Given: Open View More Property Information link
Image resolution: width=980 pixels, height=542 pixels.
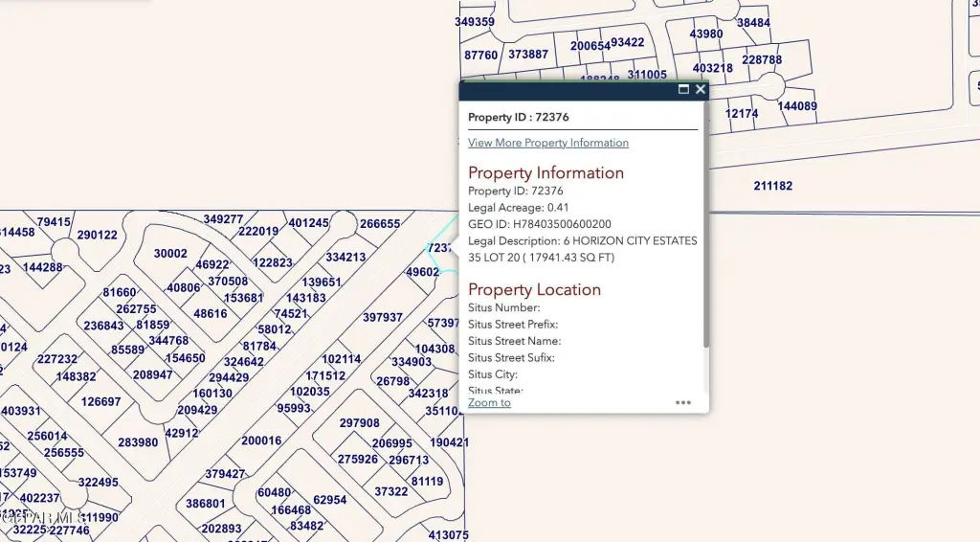Looking at the screenshot, I should [547, 143].
